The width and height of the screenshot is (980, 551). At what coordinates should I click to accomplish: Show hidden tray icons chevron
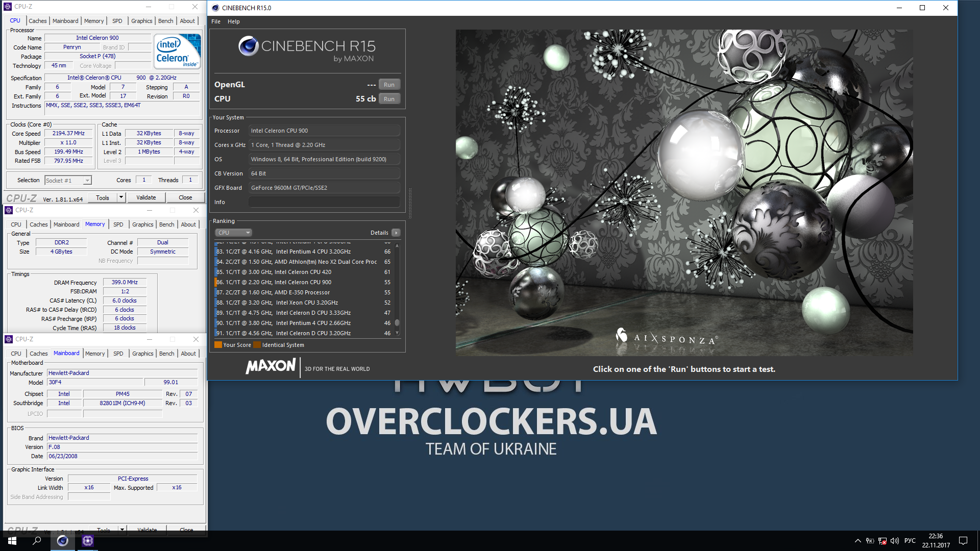click(857, 541)
